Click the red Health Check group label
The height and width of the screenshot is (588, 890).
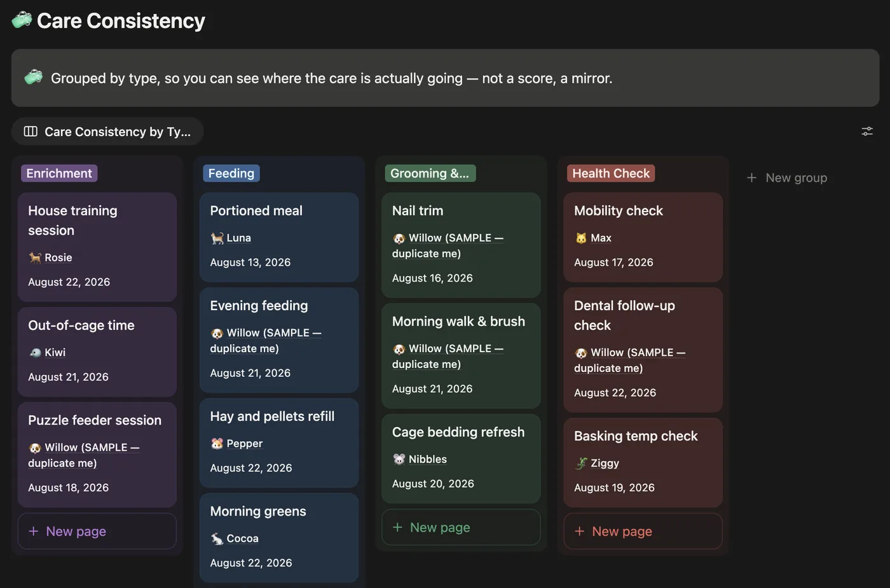(611, 174)
